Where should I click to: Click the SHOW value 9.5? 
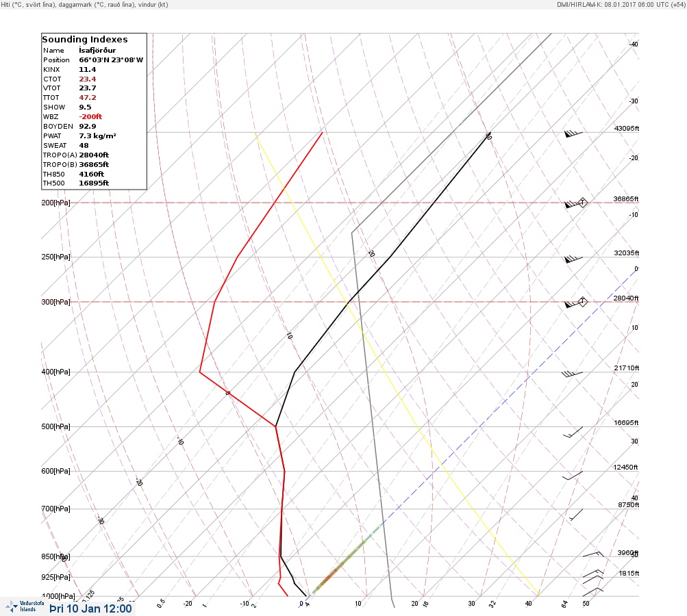[85, 107]
